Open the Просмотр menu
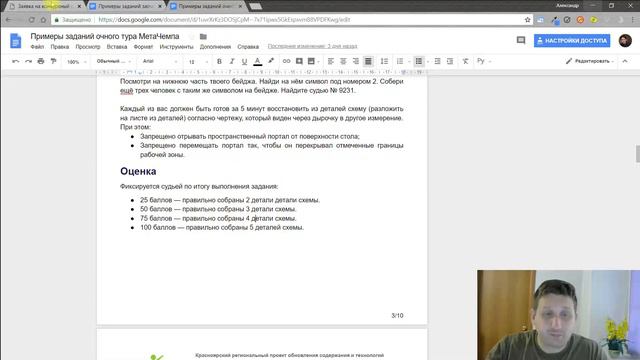Image resolution: width=640 pixels, height=360 pixels. [88, 47]
